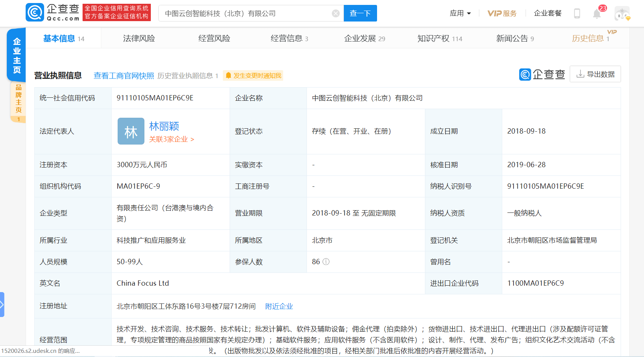Switch to 经营风险 tab
This screenshot has width=644, height=357.
214,38
